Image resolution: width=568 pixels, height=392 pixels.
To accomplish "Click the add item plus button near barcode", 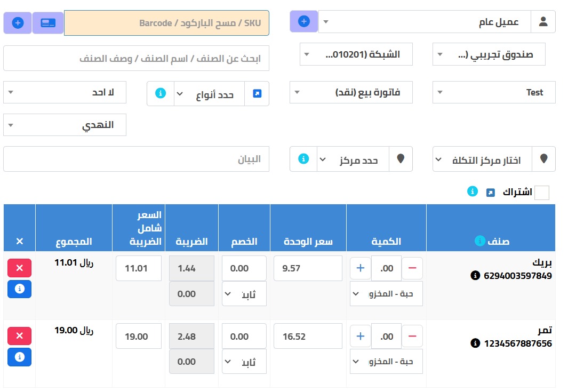I will coord(18,23).
